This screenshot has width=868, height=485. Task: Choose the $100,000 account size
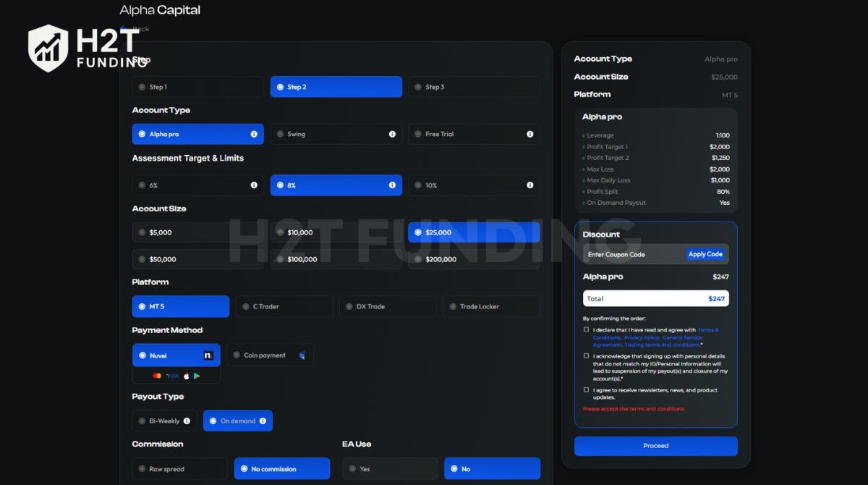tap(336, 259)
